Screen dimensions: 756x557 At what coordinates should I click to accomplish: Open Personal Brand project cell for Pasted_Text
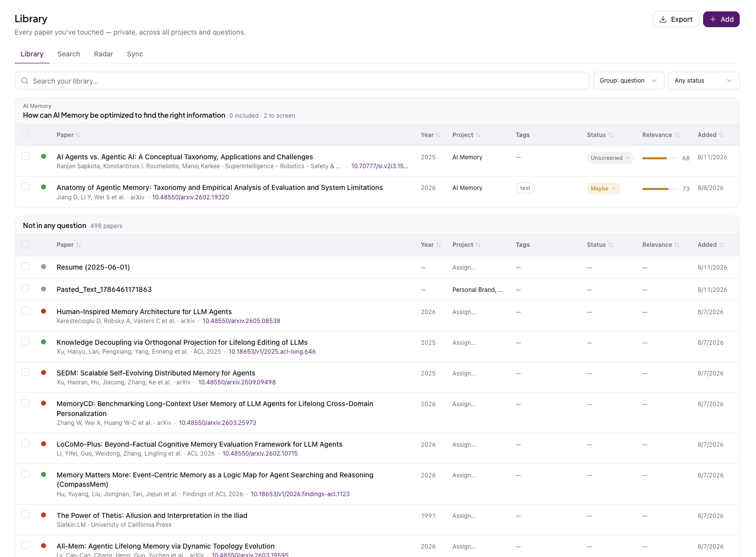[x=477, y=290]
